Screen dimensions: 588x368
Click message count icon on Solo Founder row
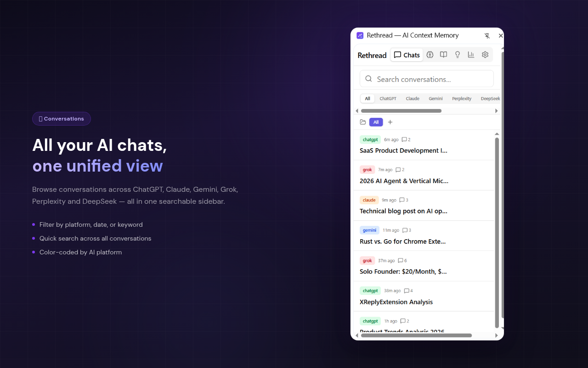click(401, 261)
